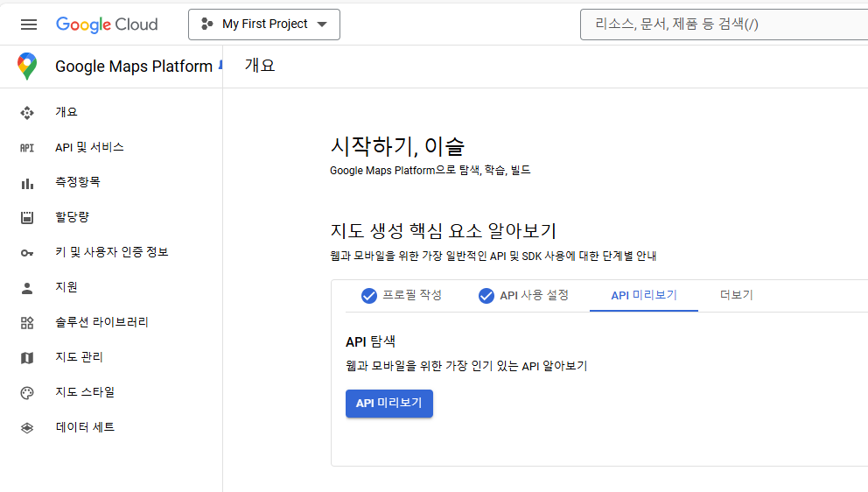This screenshot has height=492, width=868.
Task: Click the layers icon for 데이터 세트
Action: 27,428
